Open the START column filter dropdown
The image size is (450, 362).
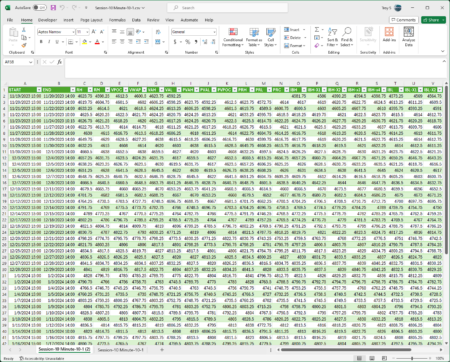coord(39,90)
